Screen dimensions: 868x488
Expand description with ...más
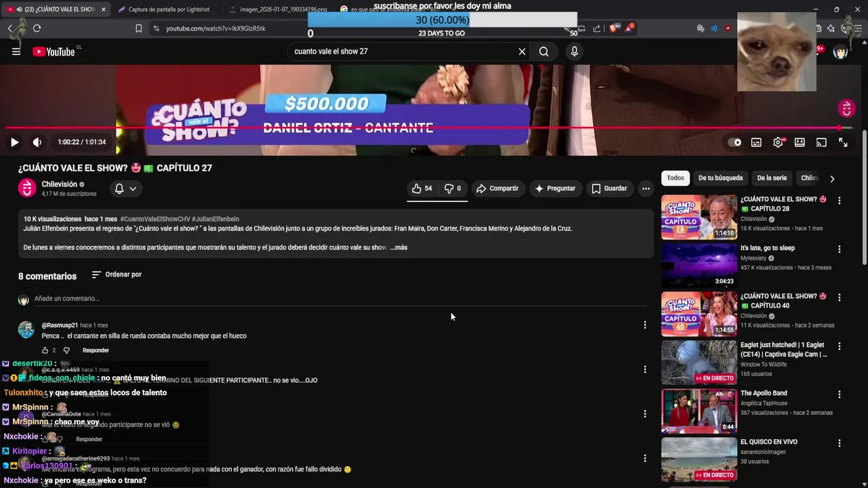[399, 247]
